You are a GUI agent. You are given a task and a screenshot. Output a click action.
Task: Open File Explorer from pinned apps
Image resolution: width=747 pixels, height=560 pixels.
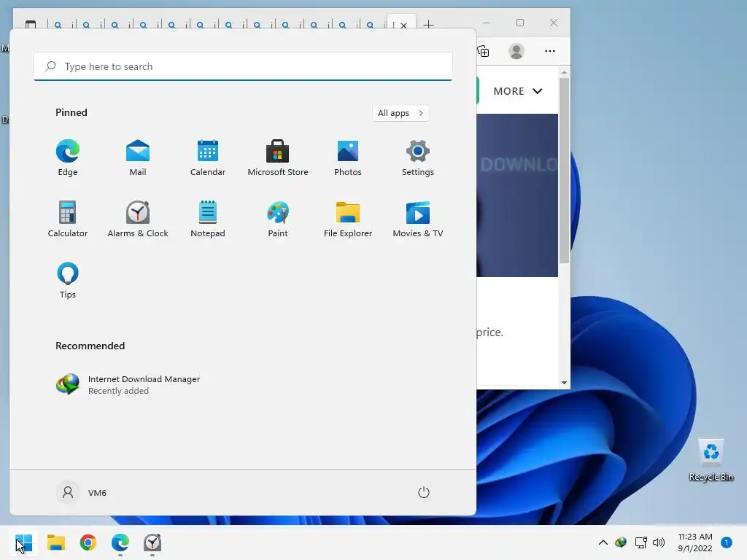click(x=348, y=219)
